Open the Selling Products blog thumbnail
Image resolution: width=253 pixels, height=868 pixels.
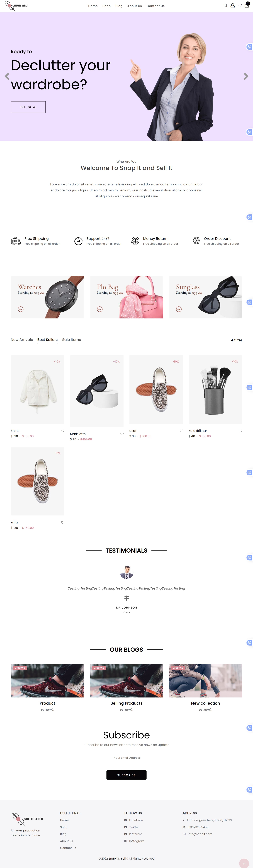[126, 681]
